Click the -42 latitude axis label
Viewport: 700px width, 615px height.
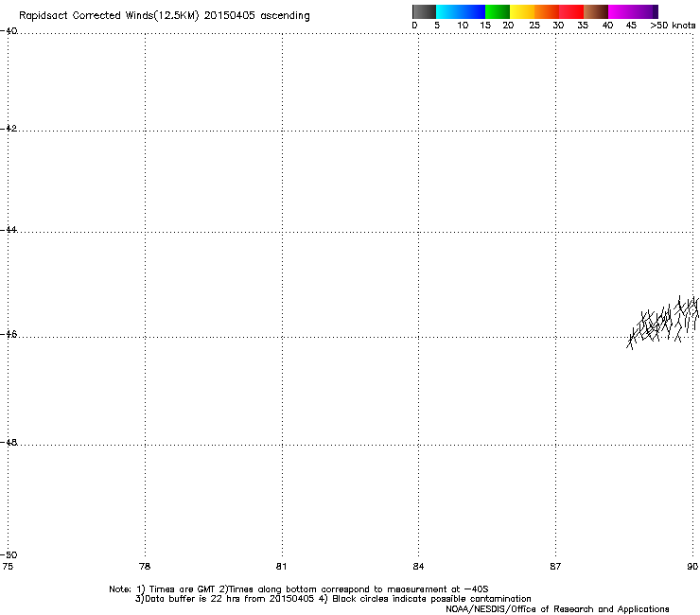click(9, 129)
